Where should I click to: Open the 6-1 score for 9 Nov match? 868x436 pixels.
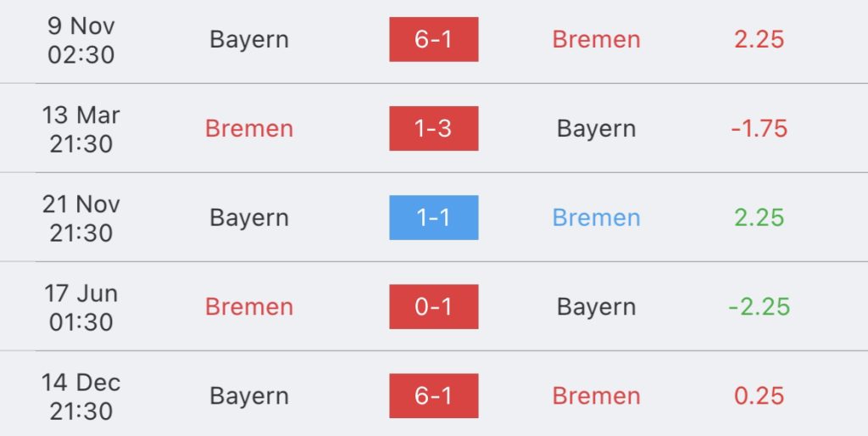click(x=433, y=39)
